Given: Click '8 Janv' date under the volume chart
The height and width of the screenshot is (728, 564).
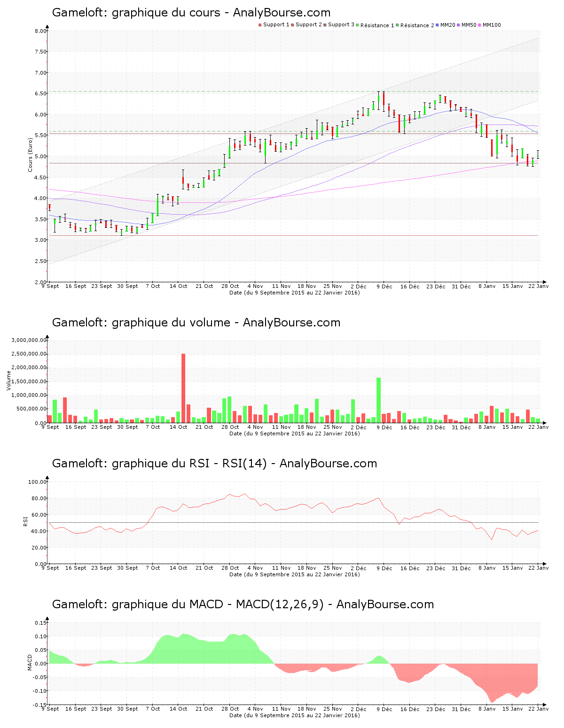Looking at the screenshot, I should click(487, 427).
